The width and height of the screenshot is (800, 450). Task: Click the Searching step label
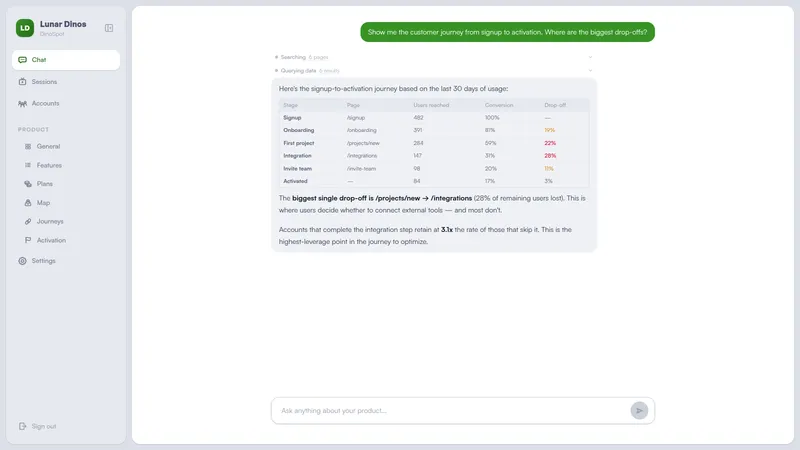point(293,57)
